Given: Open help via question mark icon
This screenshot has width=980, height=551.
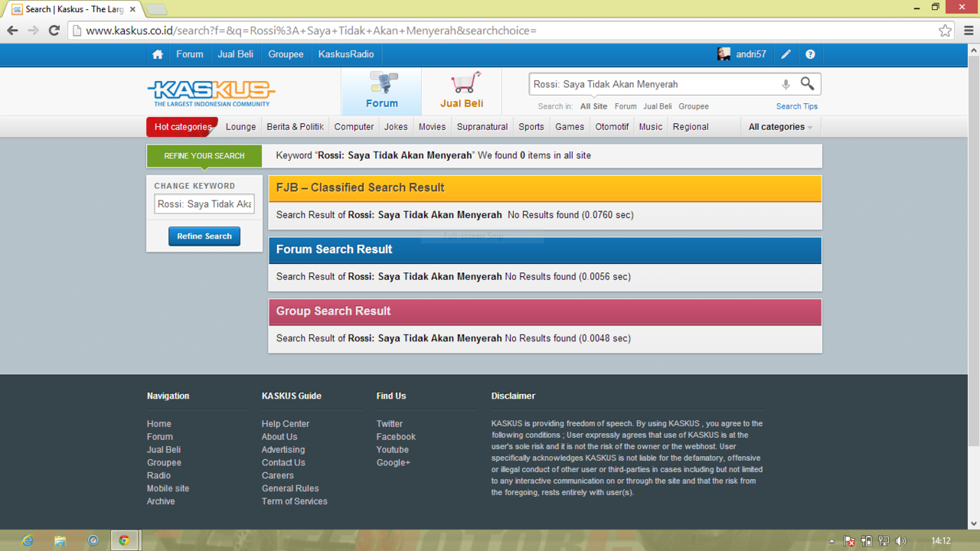Looking at the screenshot, I should click(810, 54).
